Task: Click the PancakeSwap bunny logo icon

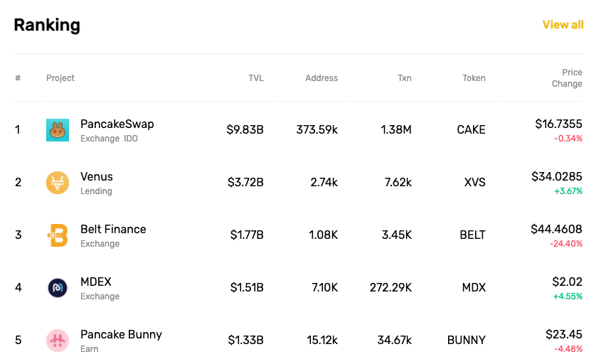Action: click(58, 130)
